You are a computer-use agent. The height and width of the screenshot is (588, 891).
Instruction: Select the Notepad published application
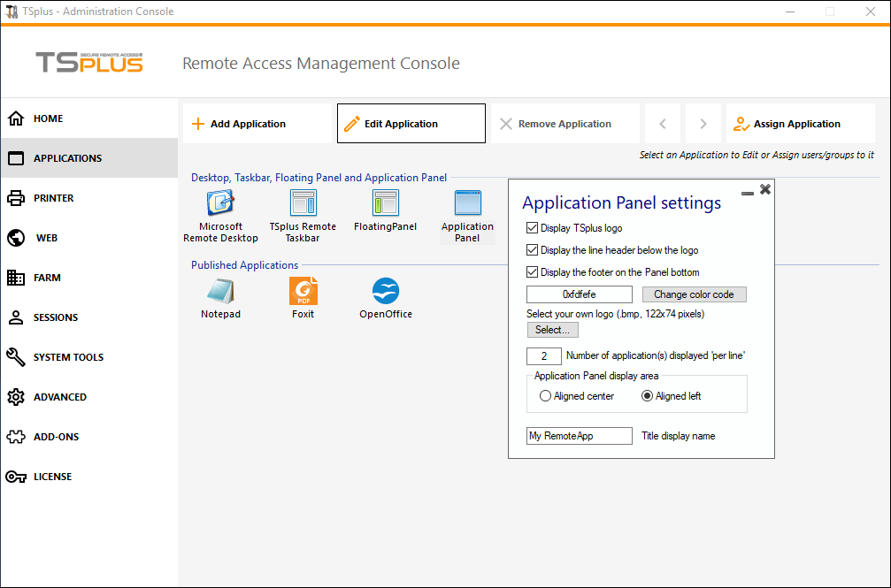click(x=220, y=292)
